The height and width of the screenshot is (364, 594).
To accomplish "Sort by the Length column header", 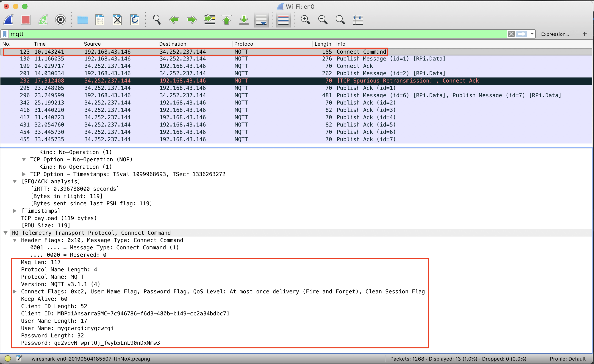I will point(323,44).
